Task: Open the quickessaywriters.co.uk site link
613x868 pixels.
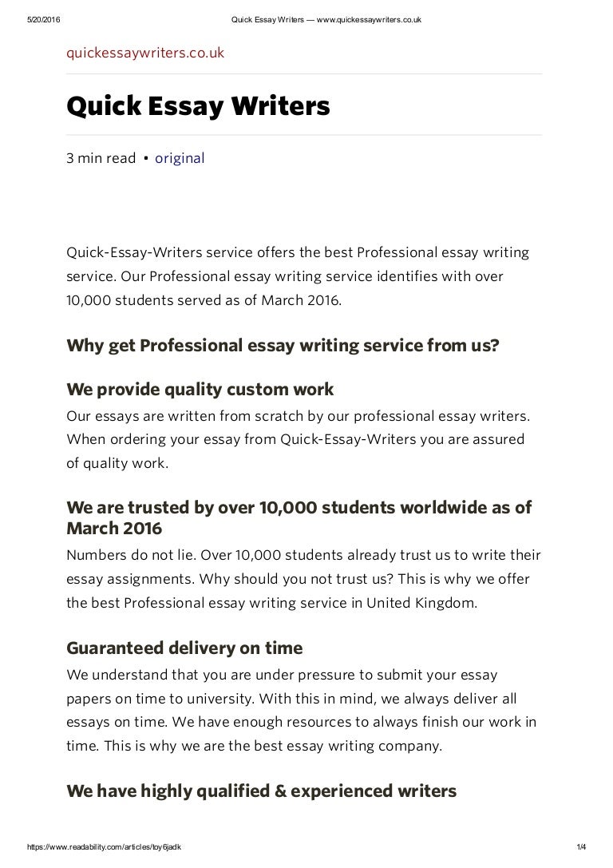Action: tap(145, 54)
